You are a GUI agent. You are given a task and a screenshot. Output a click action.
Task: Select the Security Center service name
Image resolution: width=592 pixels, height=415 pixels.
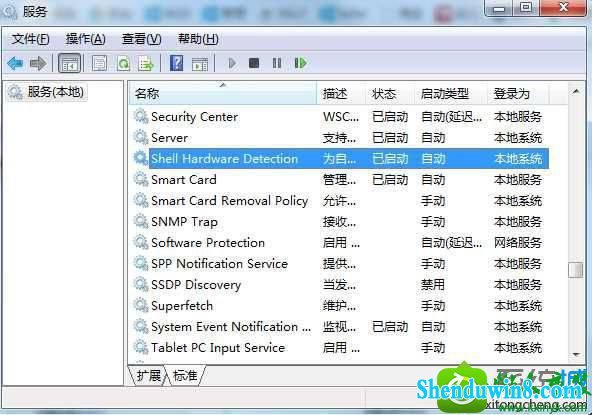194,117
